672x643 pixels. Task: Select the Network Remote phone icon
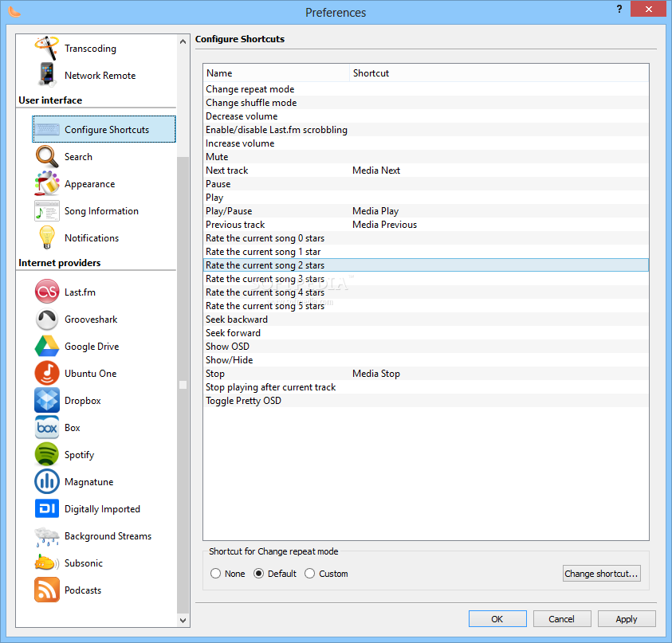click(47, 75)
